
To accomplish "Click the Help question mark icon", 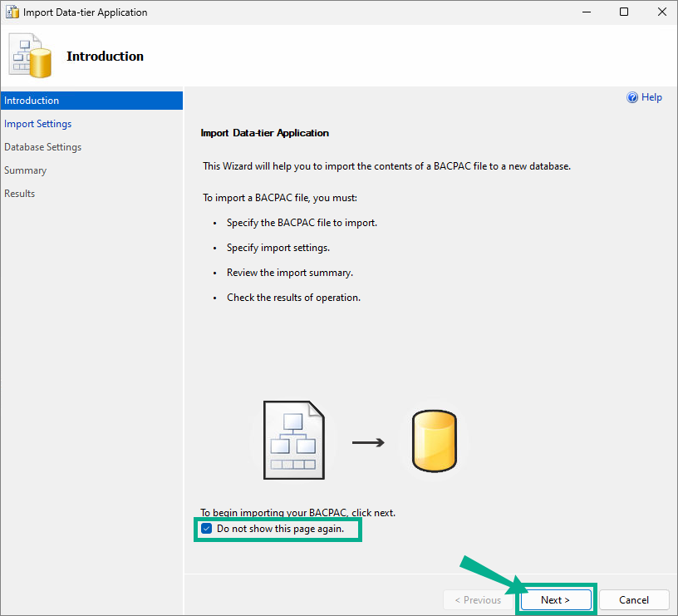I will click(x=632, y=97).
